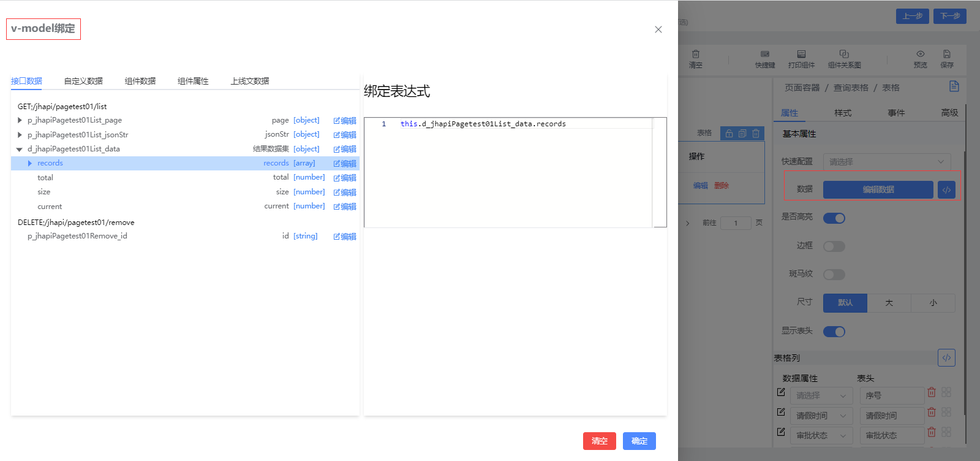This screenshot has width=980, height=461.
Task: Delete the 序号 column with red trash icon
Action: pos(932,392)
